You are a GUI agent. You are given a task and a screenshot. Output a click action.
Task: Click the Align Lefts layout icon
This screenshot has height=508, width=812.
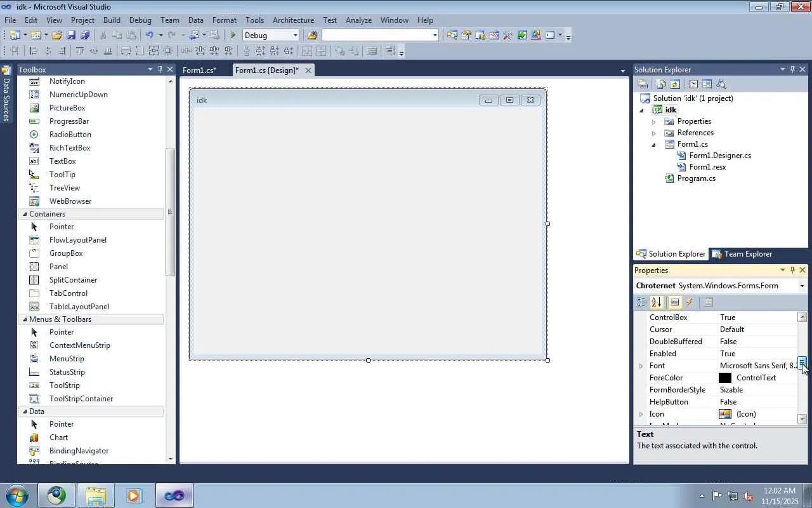(34, 51)
